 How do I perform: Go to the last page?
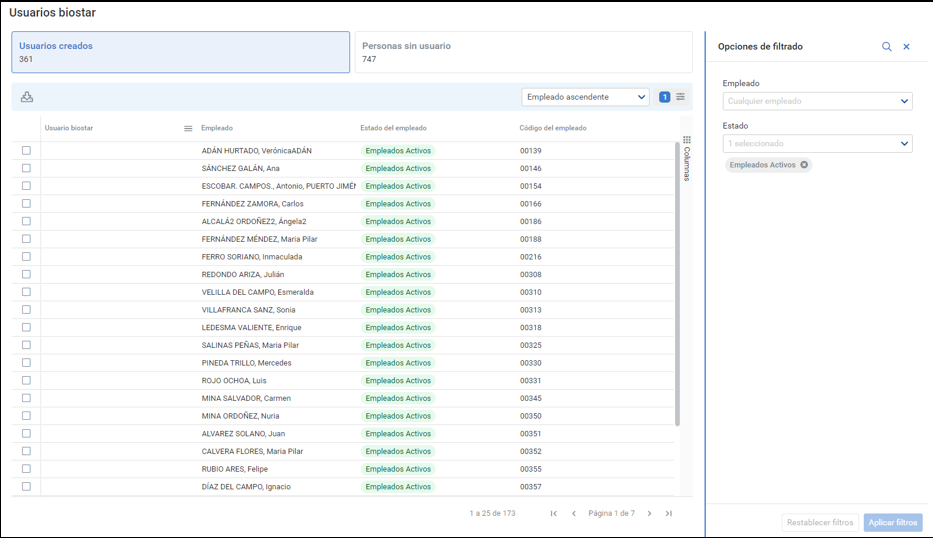pyautogui.click(x=669, y=513)
